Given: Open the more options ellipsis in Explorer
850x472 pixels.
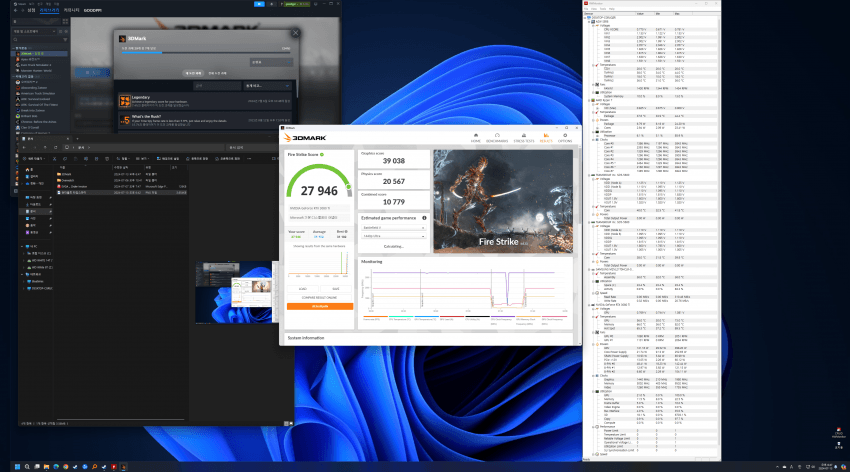Looking at the screenshot, I should pyautogui.click(x=249, y=159).
